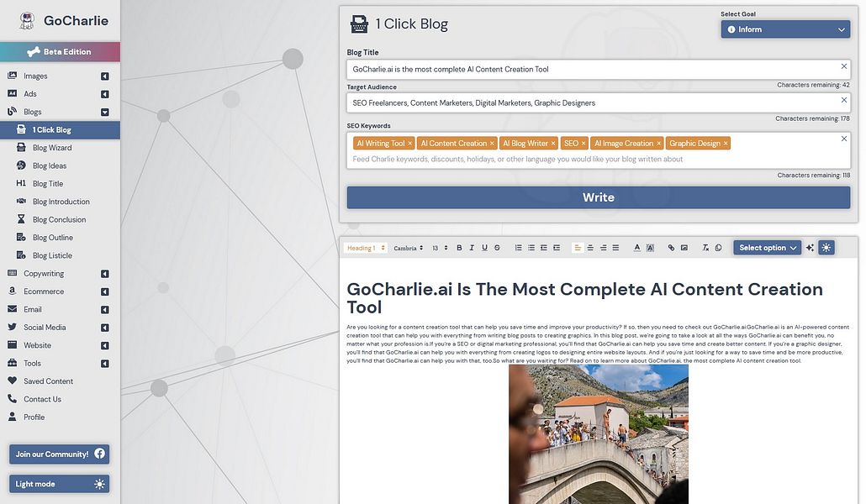
Task: Click into the Target Audience input field
Action: point(598,103)
